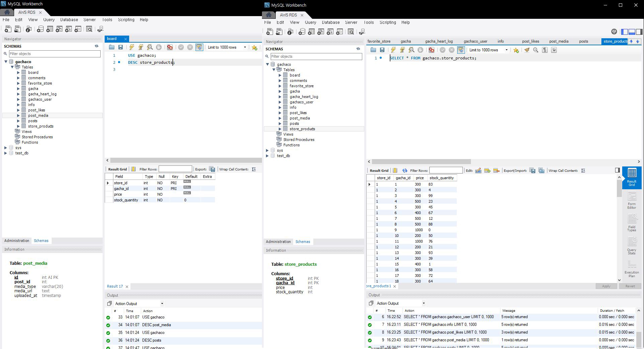Toggle invisible characters pilcrow icon in right window

pos(545,50)
